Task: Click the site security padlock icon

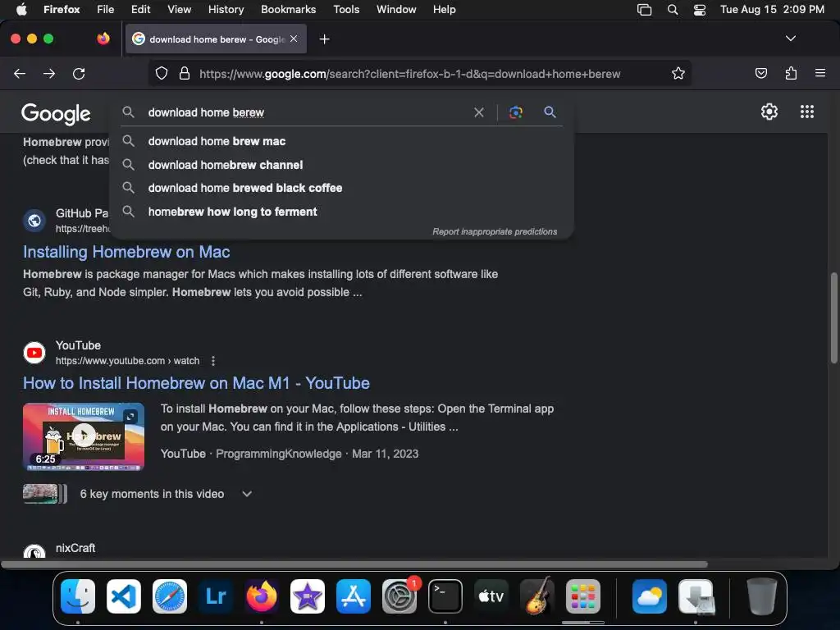Action: pyautogui.click(x=185, y=73)
